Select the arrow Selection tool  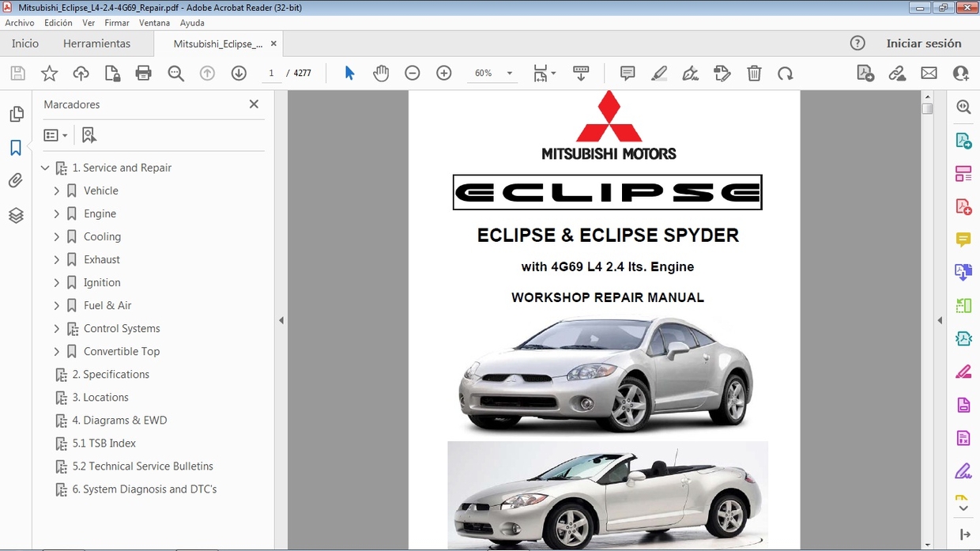349,73
